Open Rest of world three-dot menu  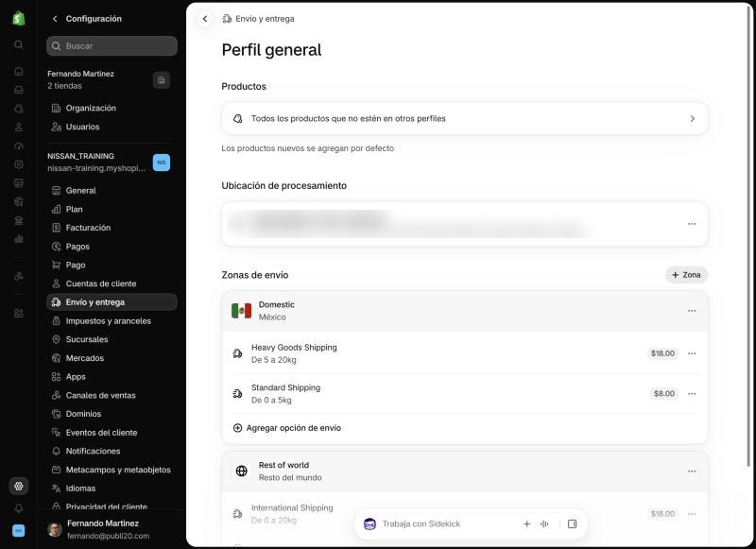tap(692, 472)
